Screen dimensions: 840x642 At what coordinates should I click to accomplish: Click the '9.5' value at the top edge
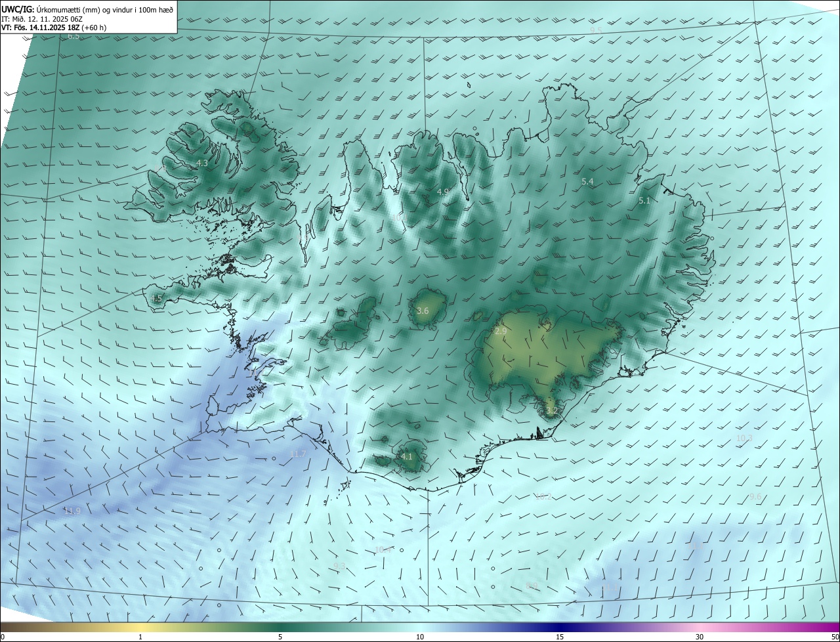coord(596,30)
